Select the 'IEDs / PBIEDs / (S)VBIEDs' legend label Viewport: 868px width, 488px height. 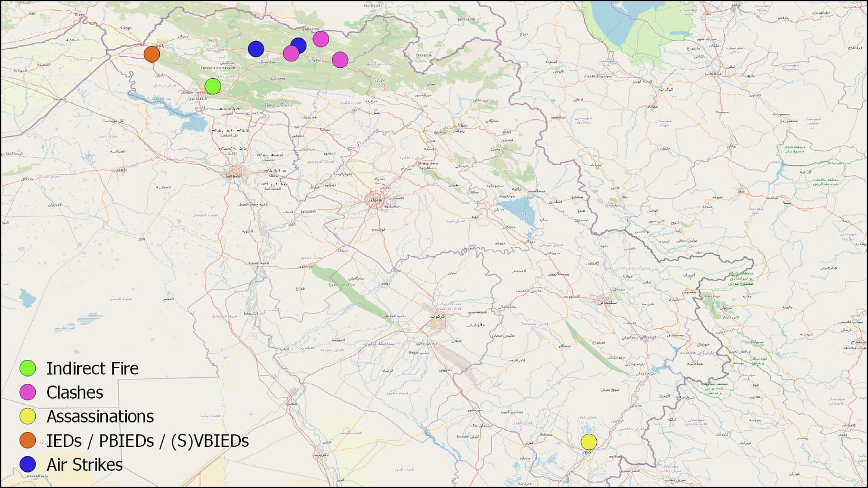(147, 441)
